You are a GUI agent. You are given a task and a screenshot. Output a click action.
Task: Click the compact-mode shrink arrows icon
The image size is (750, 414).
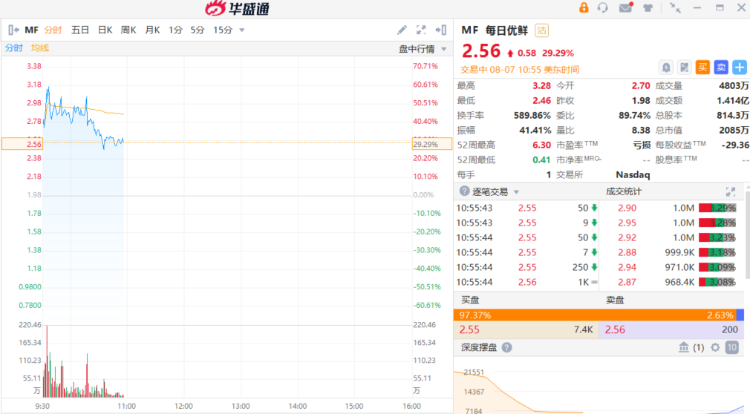pos(675,8)
